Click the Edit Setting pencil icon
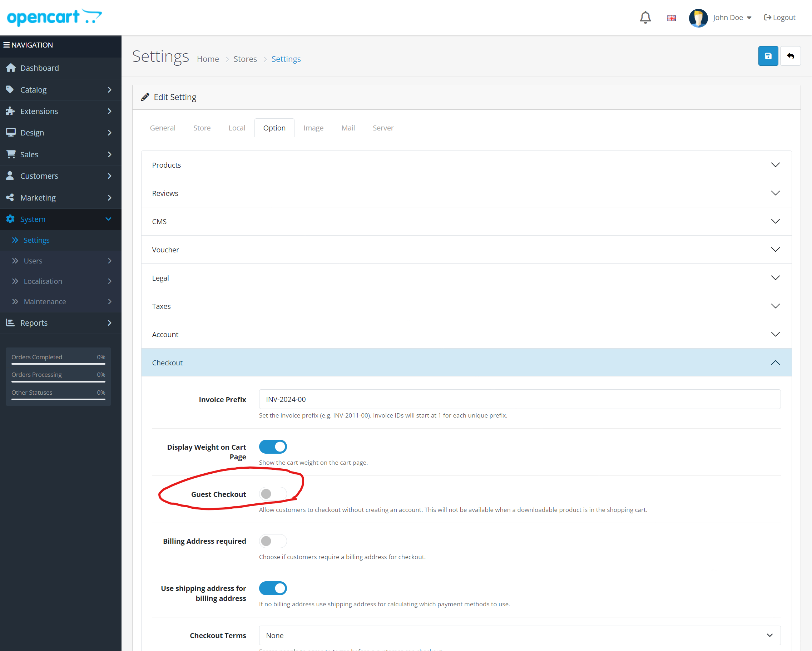 (x=145, y=97)
